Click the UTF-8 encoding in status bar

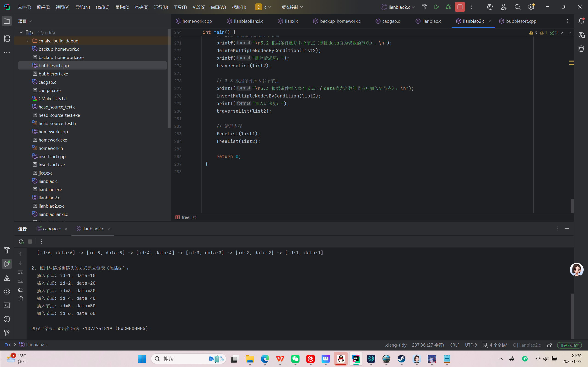(471, 345)
